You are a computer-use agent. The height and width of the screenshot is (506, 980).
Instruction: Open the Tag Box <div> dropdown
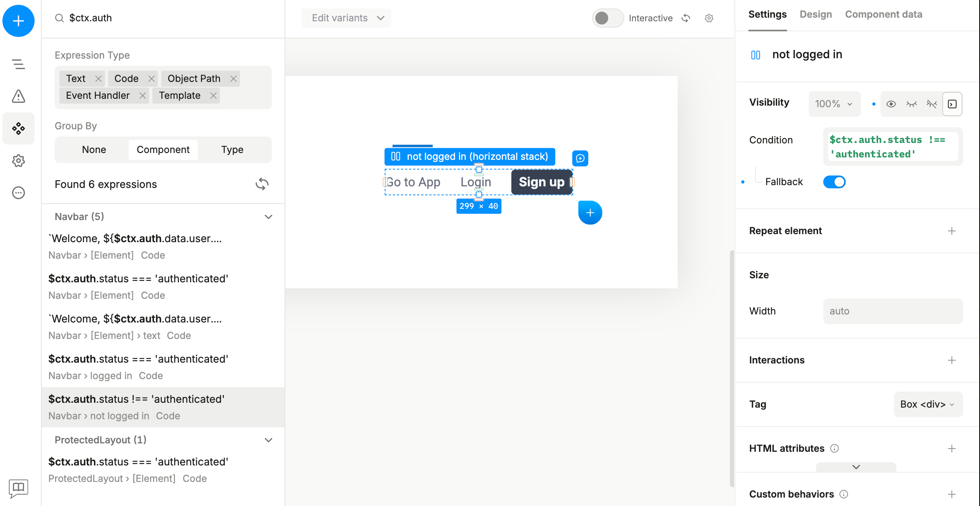click(928, 404)
